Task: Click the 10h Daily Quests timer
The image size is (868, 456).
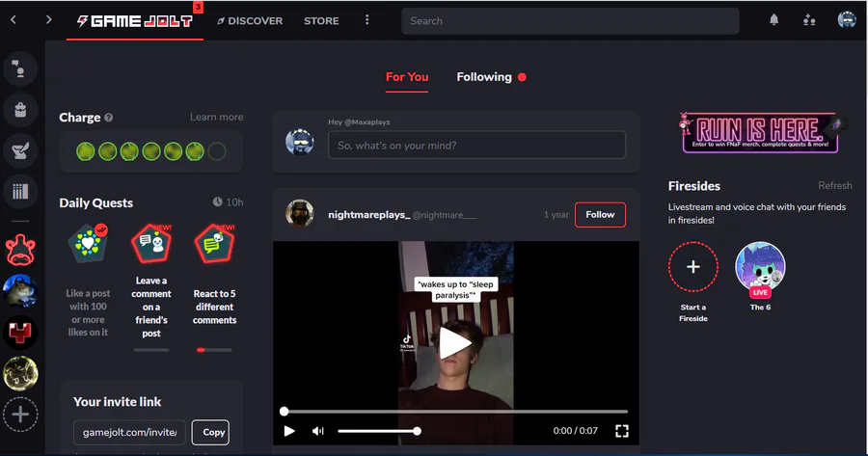Action: point(228,202)
